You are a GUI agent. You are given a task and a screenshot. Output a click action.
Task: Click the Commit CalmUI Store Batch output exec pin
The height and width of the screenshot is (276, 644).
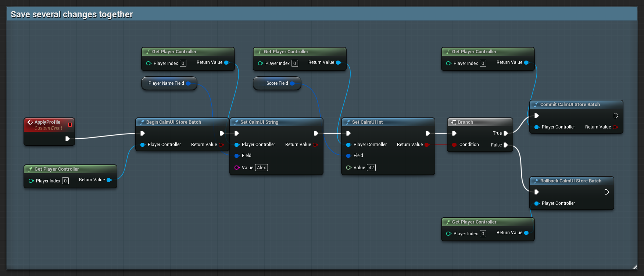click(x=616, y=116)
